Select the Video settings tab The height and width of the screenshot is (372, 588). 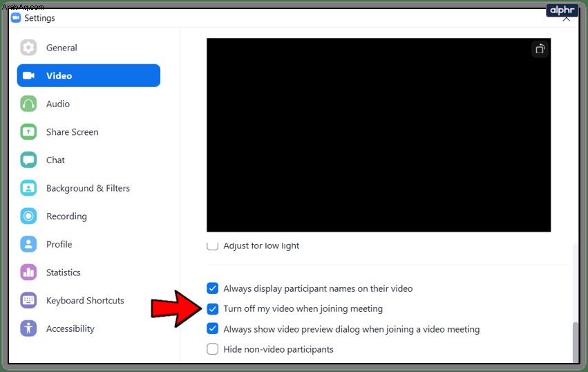coord(88,75)
